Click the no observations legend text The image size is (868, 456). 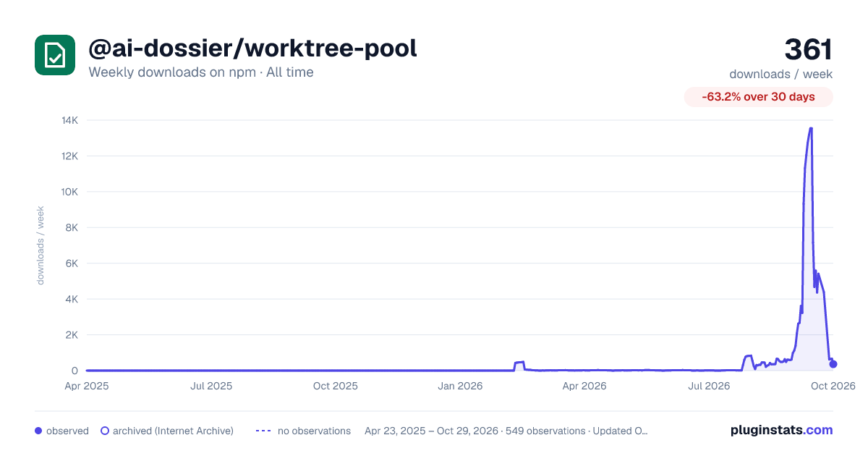[314, 431]
